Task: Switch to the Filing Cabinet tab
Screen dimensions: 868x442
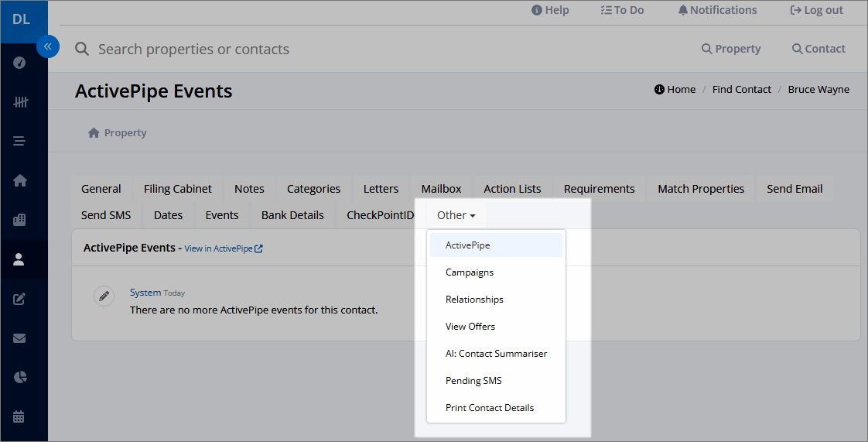Action: [x=178, y=189]
